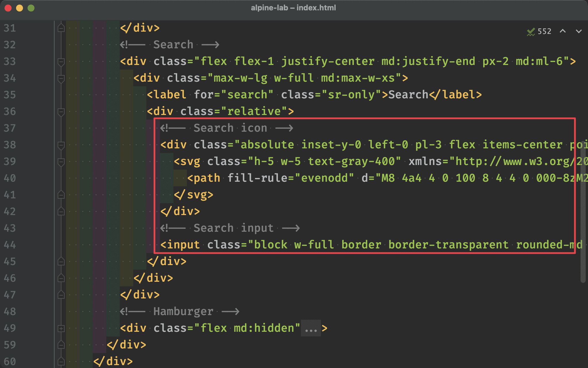
Task: Click the fill-rule "evenodd" value
Action: (x=324, y=178)
